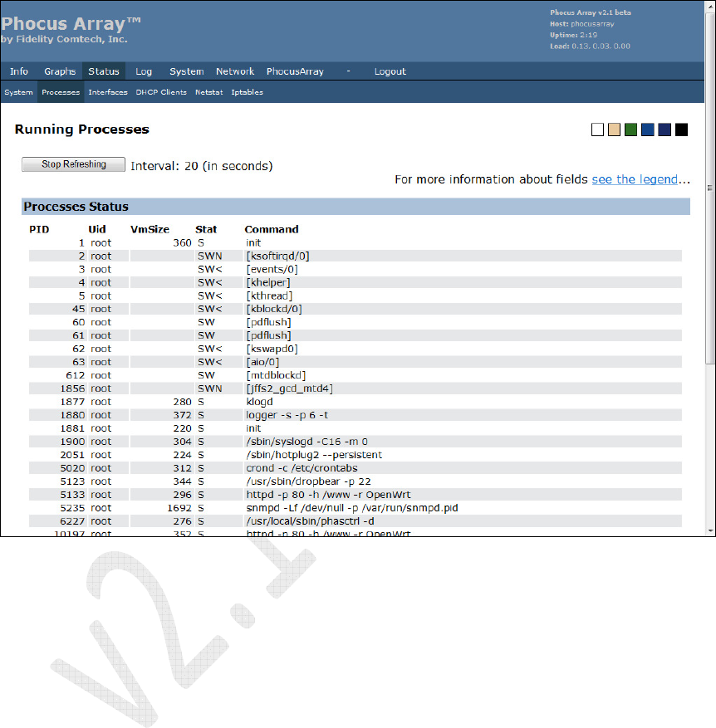716x728 pixels.
Task: Click the '[kblockd/0]' process command
Action: (x=274, y=309)
